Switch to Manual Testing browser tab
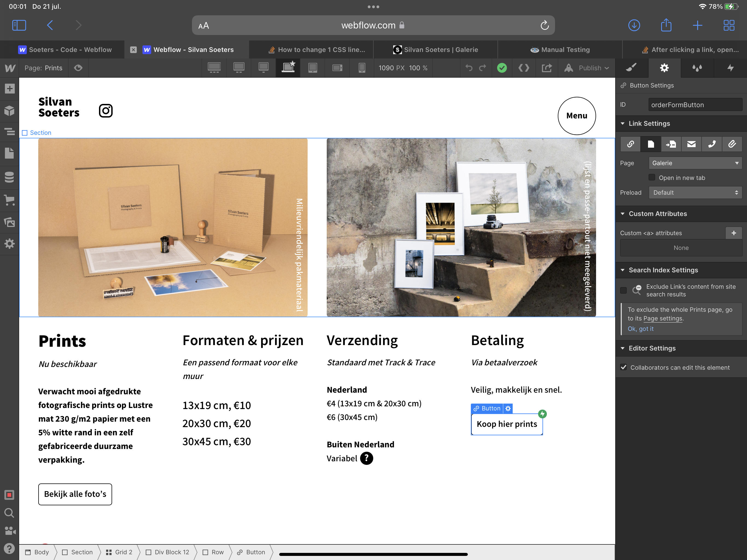 point(560,50)
